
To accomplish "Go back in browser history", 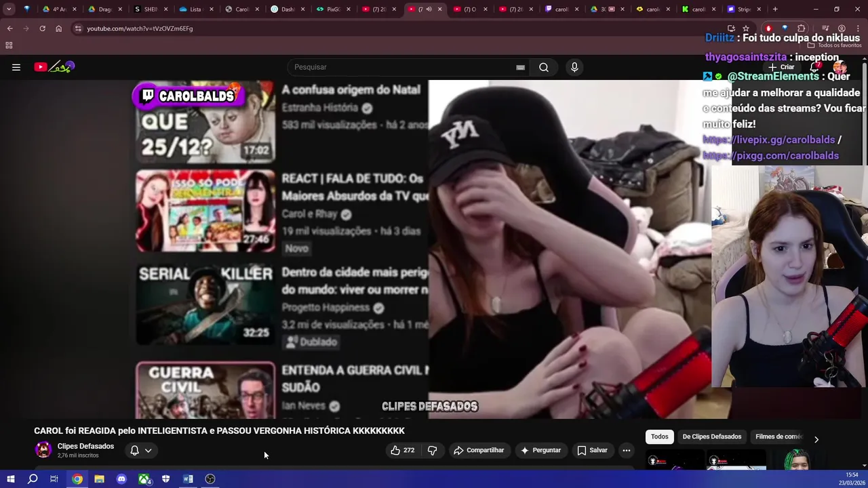I will click(x=9, y=28).
